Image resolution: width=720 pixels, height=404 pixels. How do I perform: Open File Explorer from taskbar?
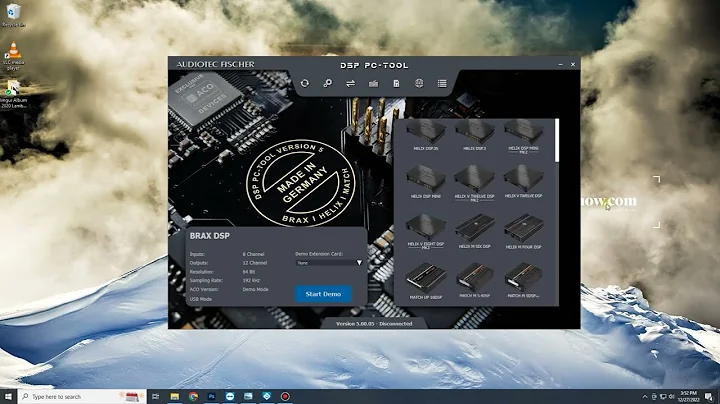(x=174, y=396)
